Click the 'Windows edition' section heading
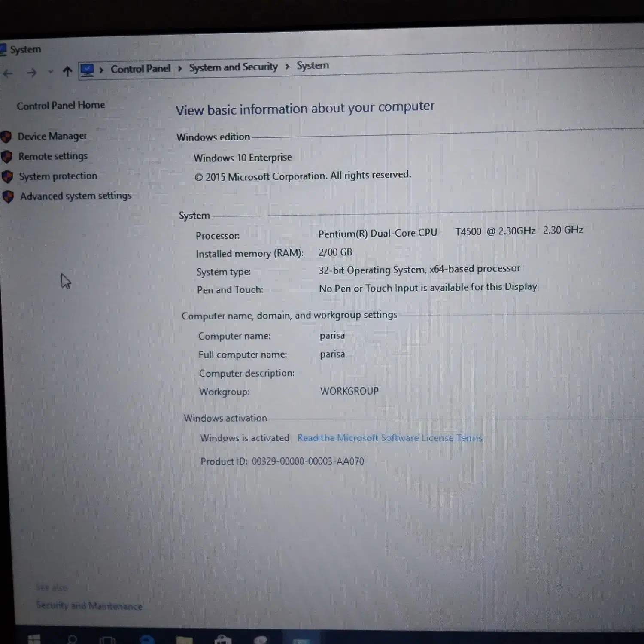 coord(213,137)
